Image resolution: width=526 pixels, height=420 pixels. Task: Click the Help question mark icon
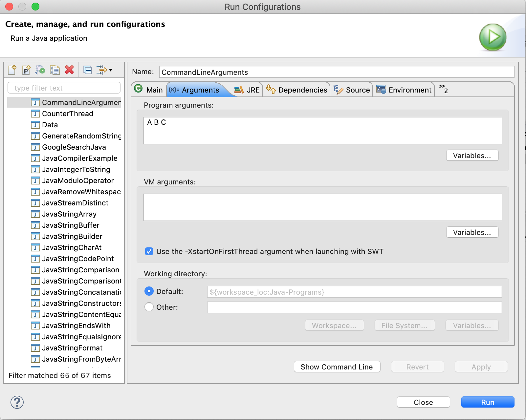17,402
